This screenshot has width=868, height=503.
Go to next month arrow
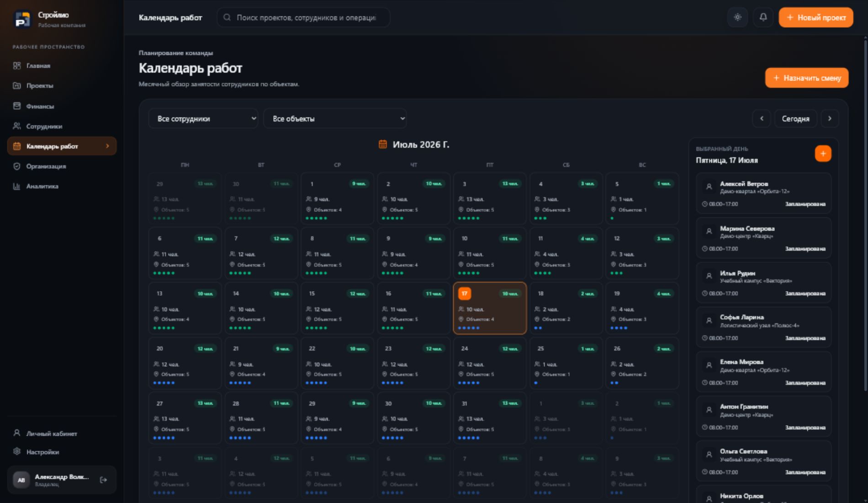coord(830,119)
